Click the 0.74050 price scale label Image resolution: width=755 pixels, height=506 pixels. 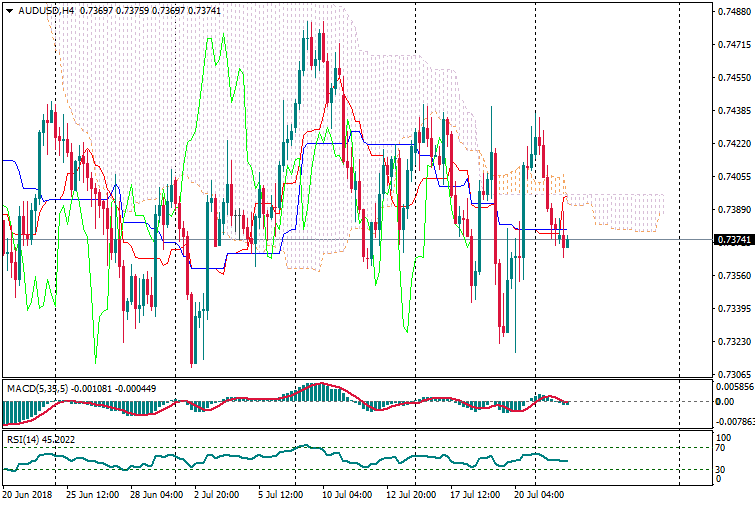pyautogui.click(x=733, y=177)
